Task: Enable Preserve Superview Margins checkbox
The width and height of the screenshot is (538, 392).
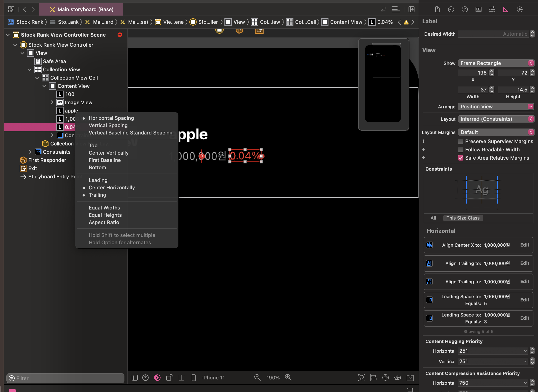Action: click(460, 141)
